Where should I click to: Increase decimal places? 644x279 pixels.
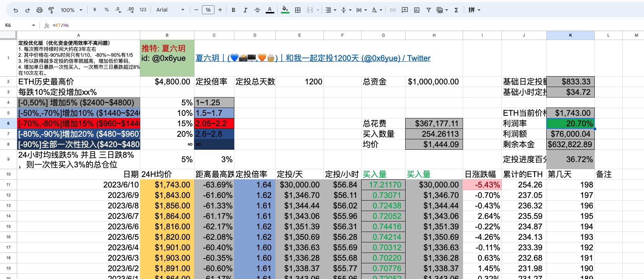coord(131,10)
